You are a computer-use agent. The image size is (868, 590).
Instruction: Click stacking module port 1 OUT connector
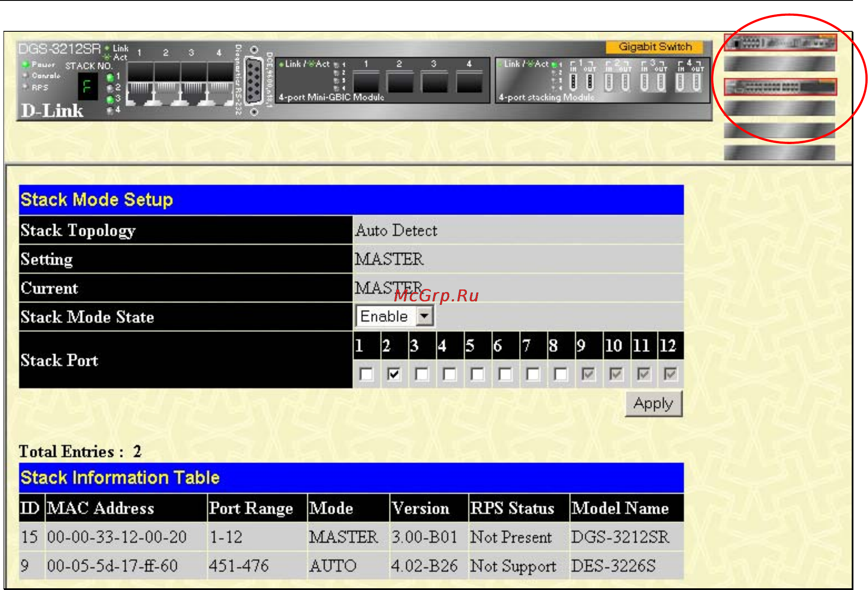590,82
